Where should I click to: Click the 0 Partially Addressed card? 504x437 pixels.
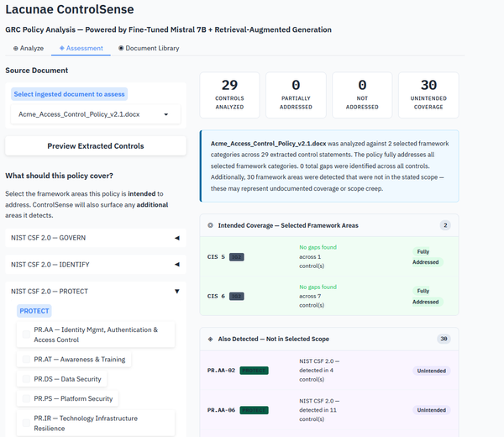point(296,95)
